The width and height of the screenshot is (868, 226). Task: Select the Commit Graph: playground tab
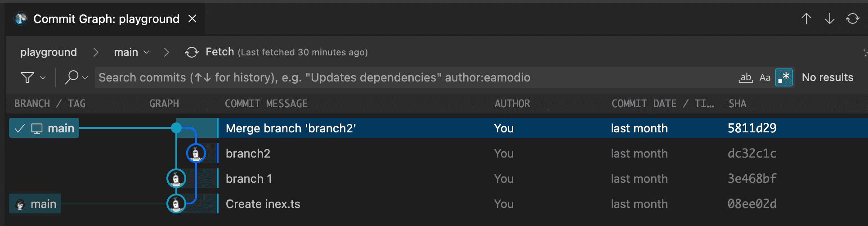point(106,19)
